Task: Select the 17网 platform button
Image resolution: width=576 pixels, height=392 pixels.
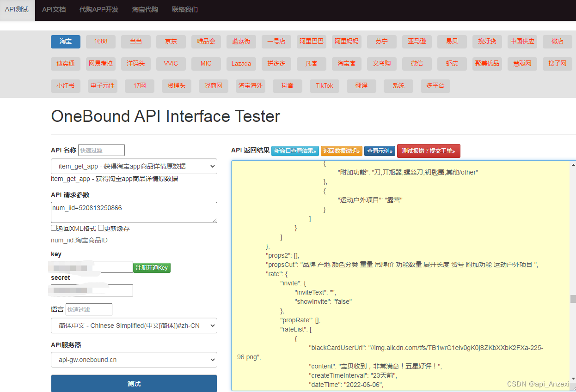Action: (x=140, y=86)
